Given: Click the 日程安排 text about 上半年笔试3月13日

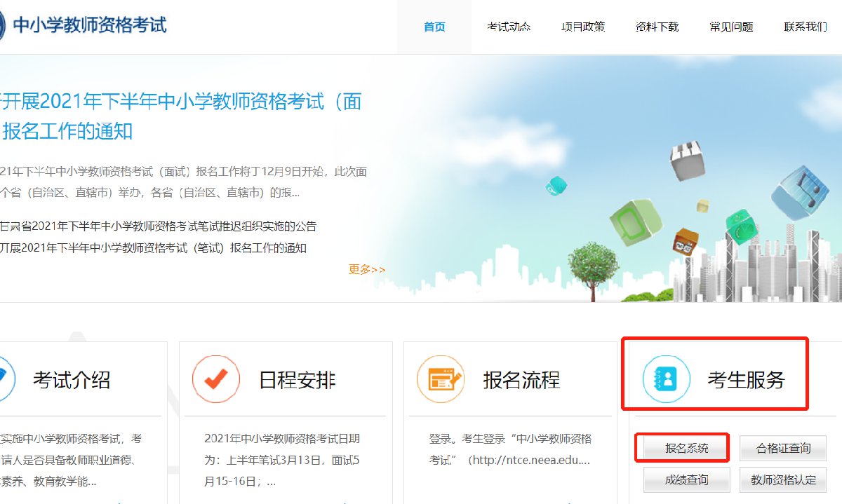Looking at the screenshot, I should click(x=282, y=461).
